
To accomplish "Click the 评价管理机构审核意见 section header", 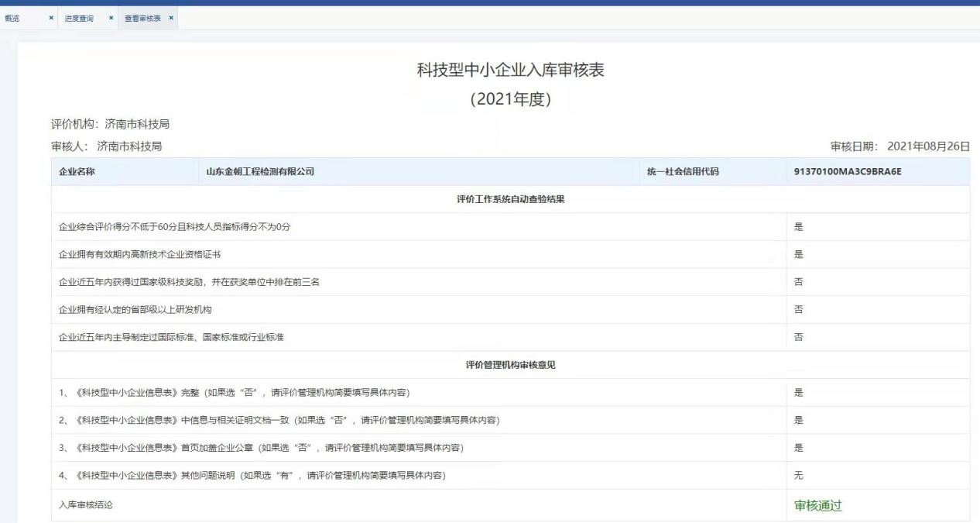I will (x=509, y=363).
